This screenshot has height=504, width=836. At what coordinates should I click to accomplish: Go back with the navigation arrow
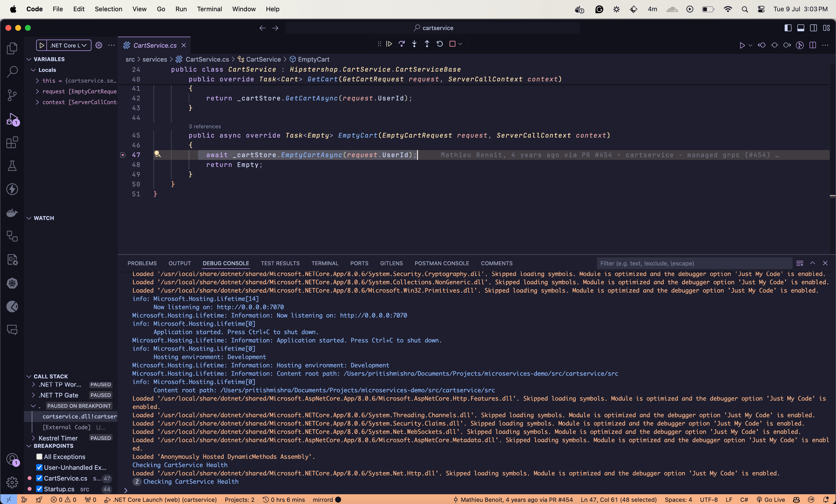click(262, 28)
